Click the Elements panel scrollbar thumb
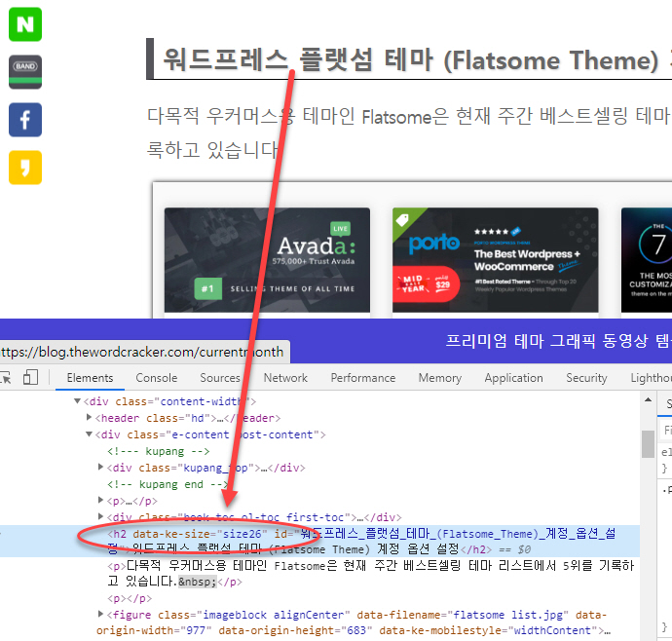Screen dimensions: 672x641 tap(648, 444)
